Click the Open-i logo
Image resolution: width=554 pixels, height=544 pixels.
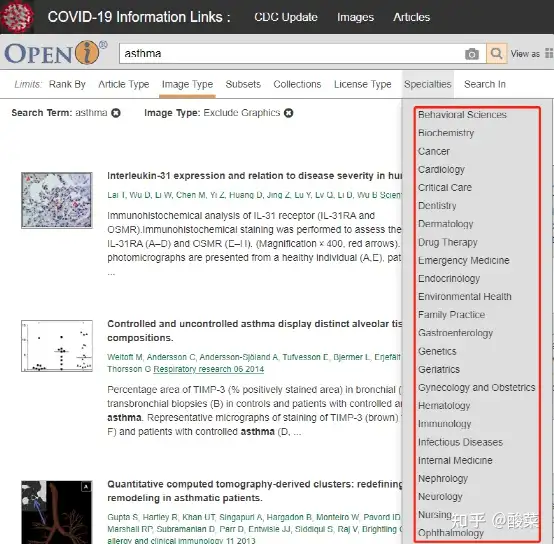click(x=56, y=53)
